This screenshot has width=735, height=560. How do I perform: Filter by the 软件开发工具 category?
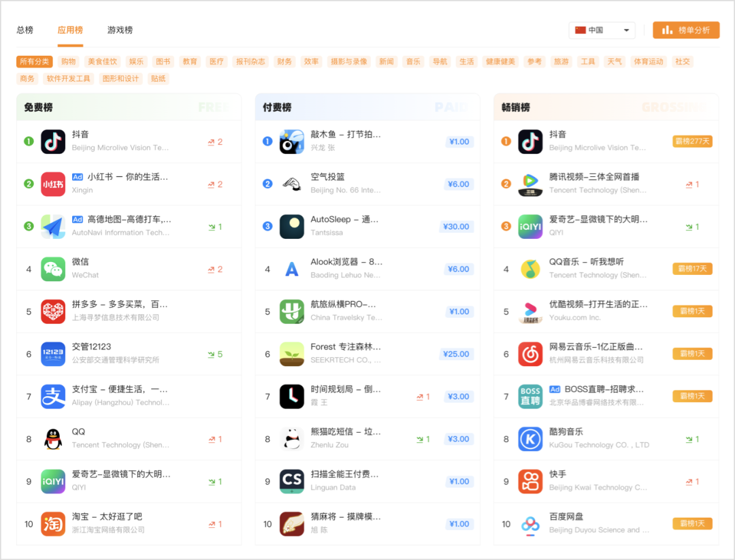coord(69,78)
